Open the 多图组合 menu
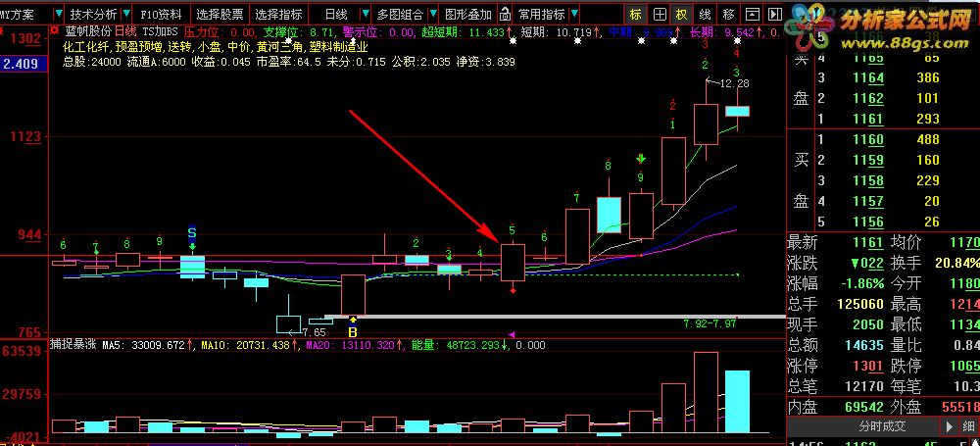The height and width of the screenshot is (446, 980). tap(400, 14)
